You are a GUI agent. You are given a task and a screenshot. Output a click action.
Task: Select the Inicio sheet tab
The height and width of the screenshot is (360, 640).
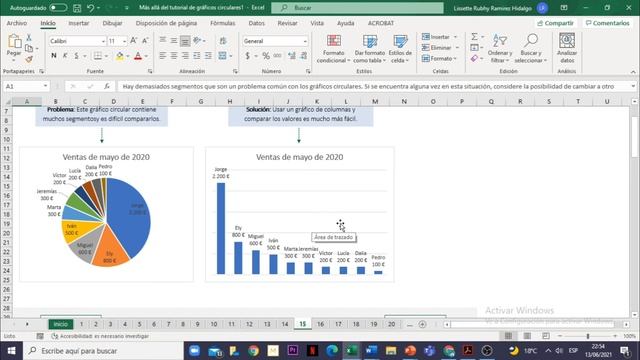pyautogui.click(x=61, y=324)
